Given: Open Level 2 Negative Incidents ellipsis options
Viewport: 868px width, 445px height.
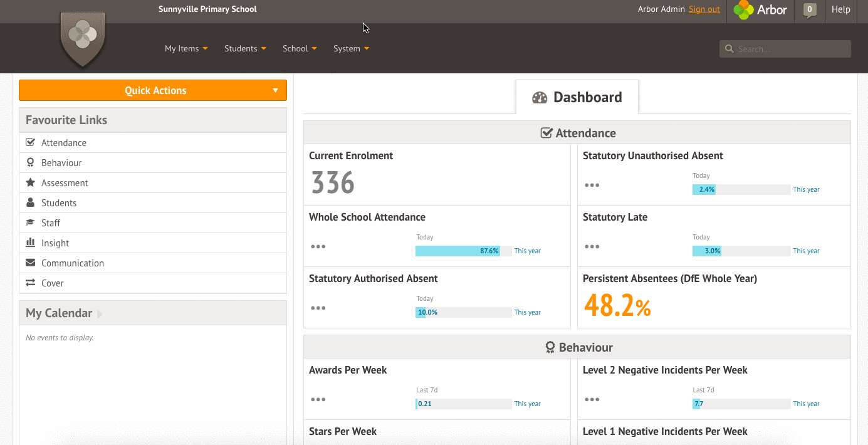Looking at the screenshot, I should [592, 399].
